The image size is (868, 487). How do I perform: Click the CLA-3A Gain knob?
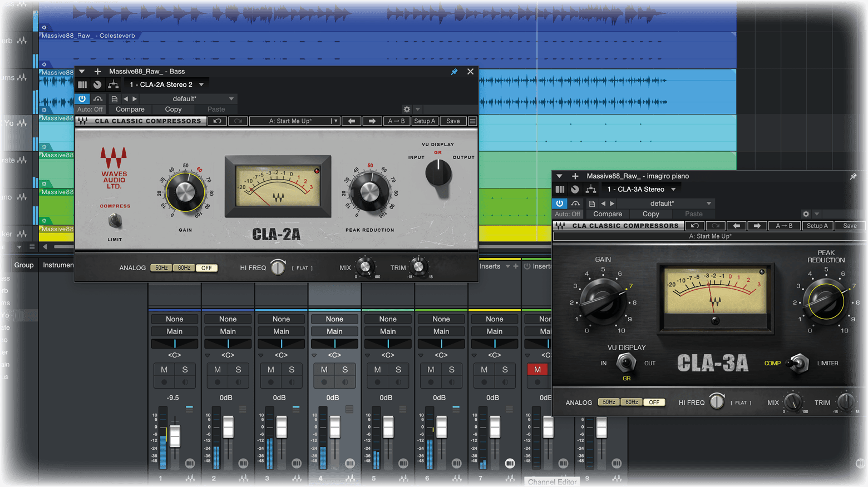coord(603,301)
